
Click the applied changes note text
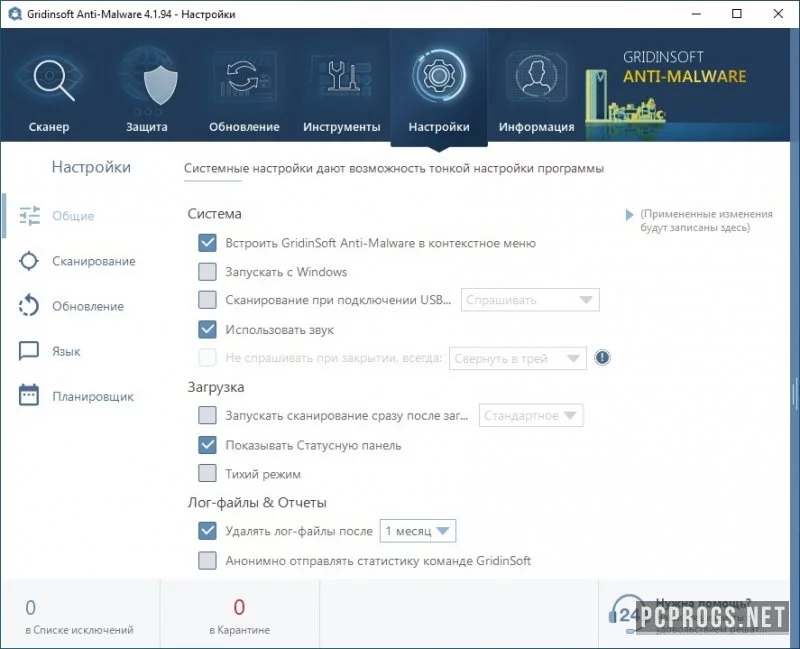point(706,220)
